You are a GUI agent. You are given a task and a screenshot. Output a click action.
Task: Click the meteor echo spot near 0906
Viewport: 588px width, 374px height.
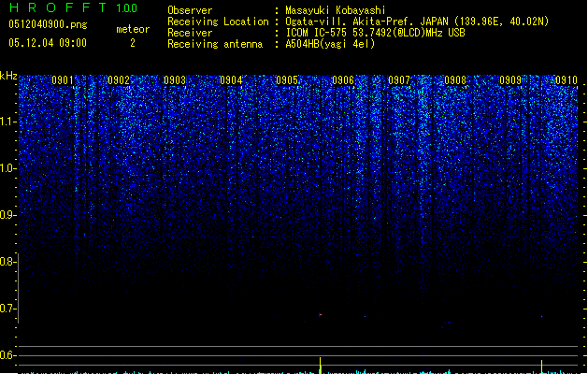[x=320, y=315]
